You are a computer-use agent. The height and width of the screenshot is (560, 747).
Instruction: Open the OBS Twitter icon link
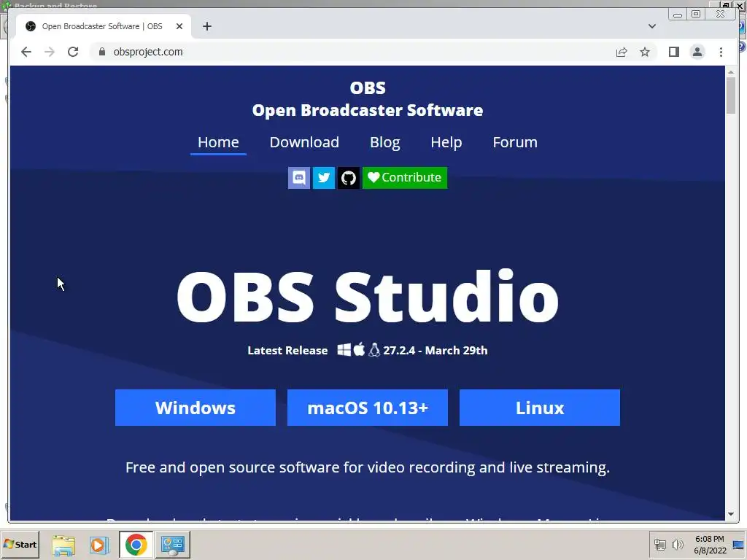323,178
